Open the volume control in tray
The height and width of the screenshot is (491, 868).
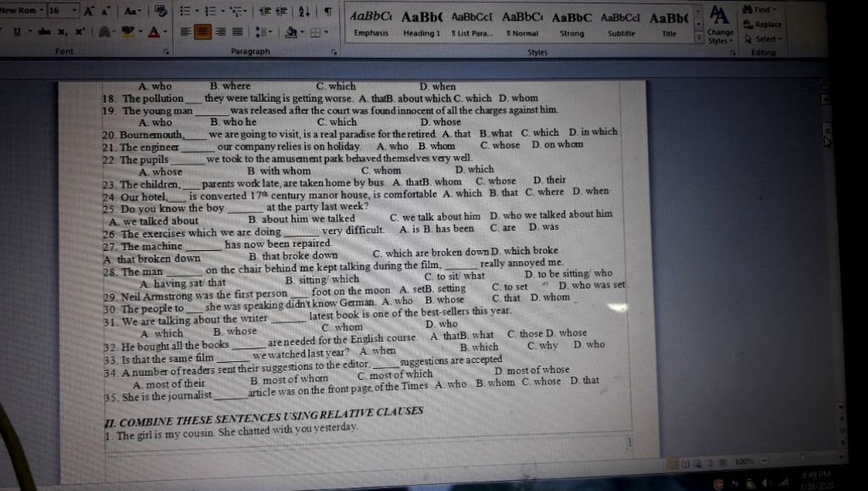[x=765, y=483]
